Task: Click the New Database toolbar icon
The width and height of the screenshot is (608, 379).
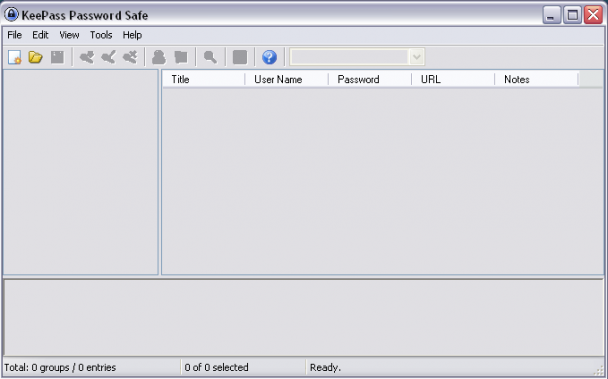Action: 15,57
